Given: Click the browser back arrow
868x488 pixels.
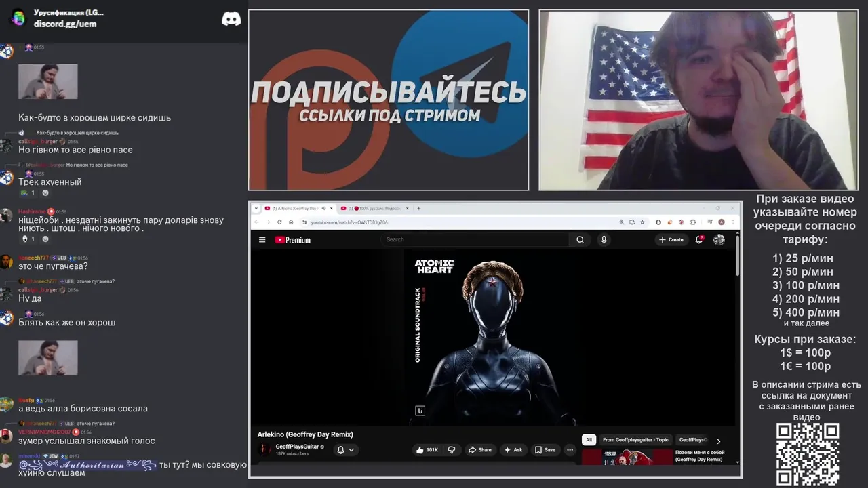Looking at the screenshot, I should click(x=256, y=222).
